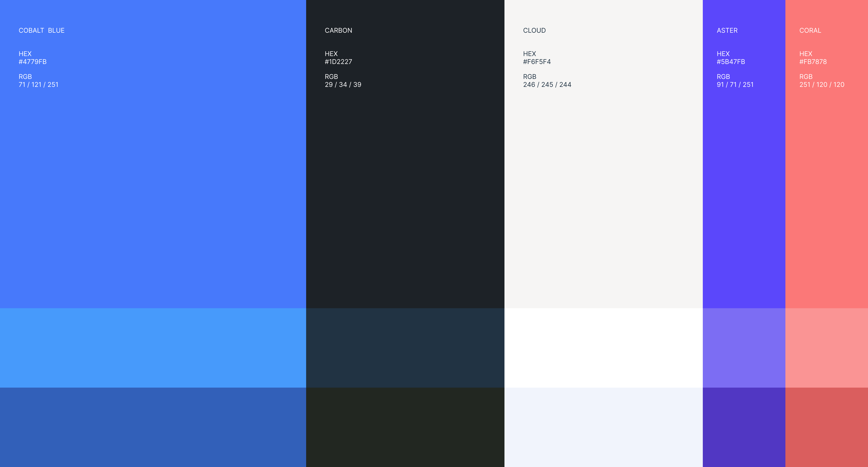This screenshot has height=467, width=868.
Task: Select the COBALT BLUE color name label
Action: 42,30
